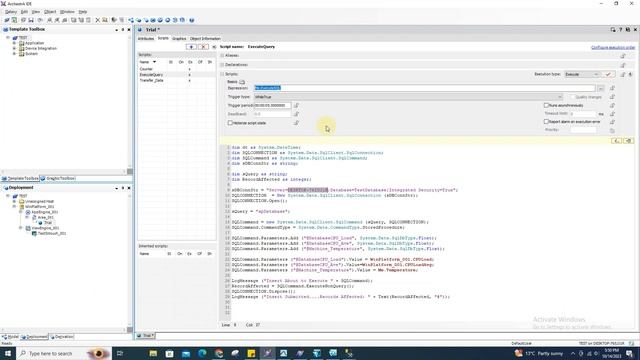
Task: Select Trial object in Deployment tree
Action: coord(48,223)
